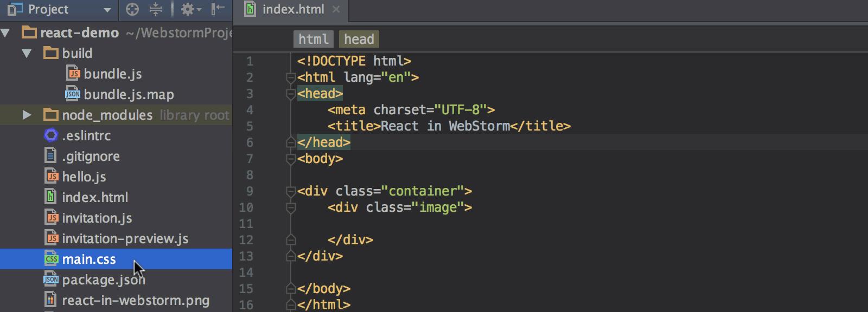Place cursor on the DOCTYPE line
The height and width of the screenshot is (312, 868).
pos(354,61)
